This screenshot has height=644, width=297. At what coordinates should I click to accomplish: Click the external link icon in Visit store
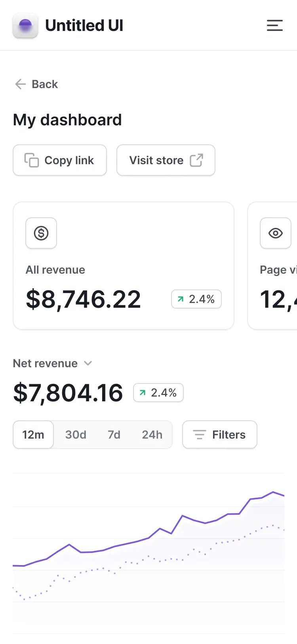point(196,160)
